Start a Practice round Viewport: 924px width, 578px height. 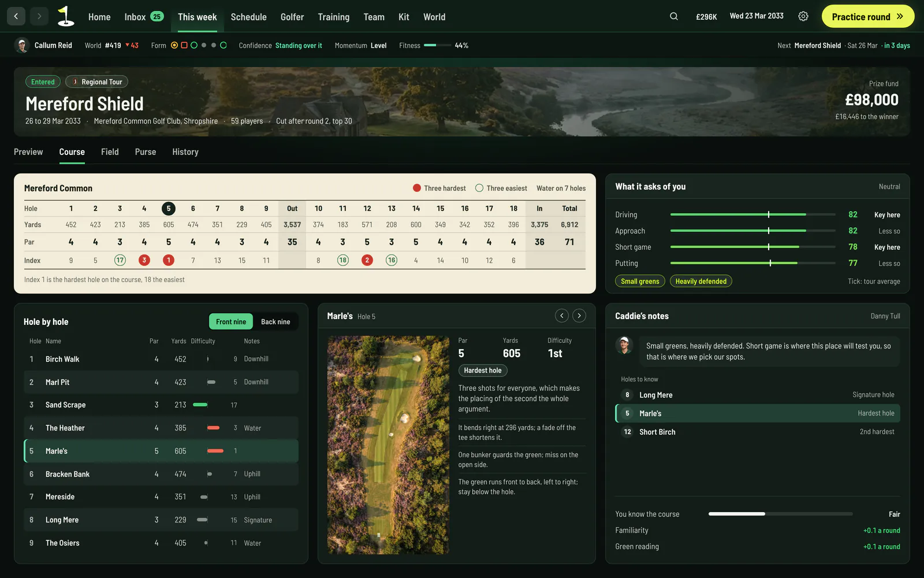[868, 16]
